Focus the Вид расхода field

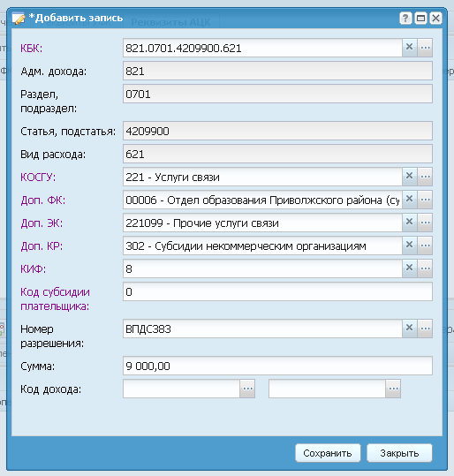tap(277, 154)
